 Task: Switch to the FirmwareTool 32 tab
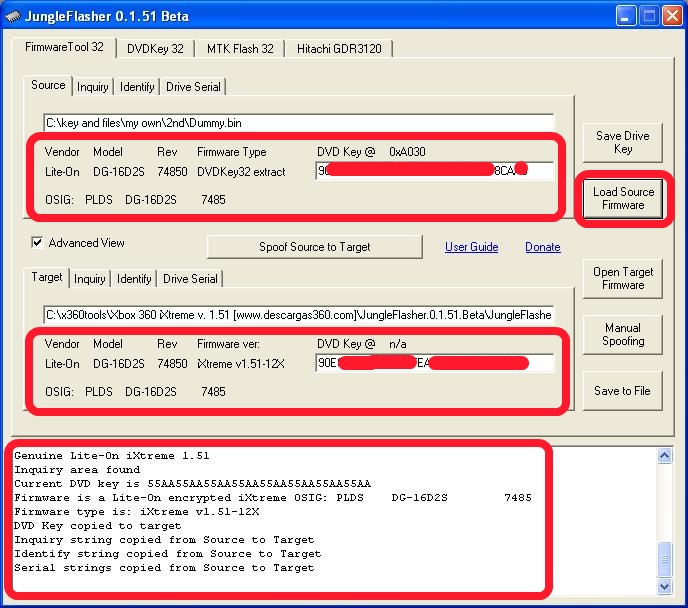(x=64, y=47)
